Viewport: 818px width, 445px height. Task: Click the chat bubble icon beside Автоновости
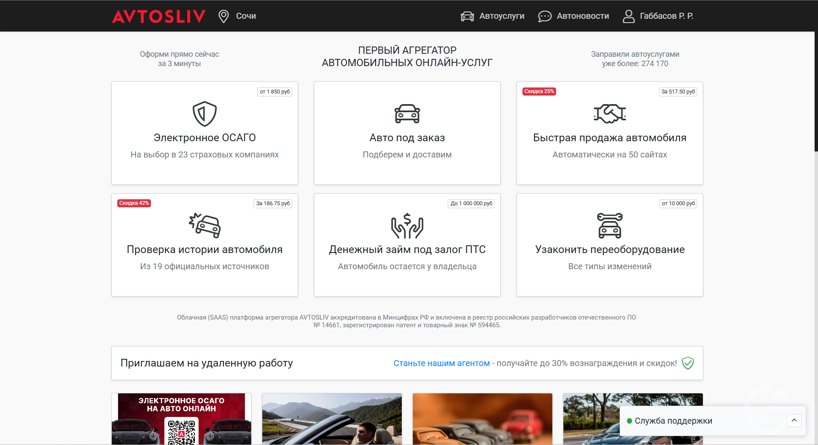click(545, 16)
